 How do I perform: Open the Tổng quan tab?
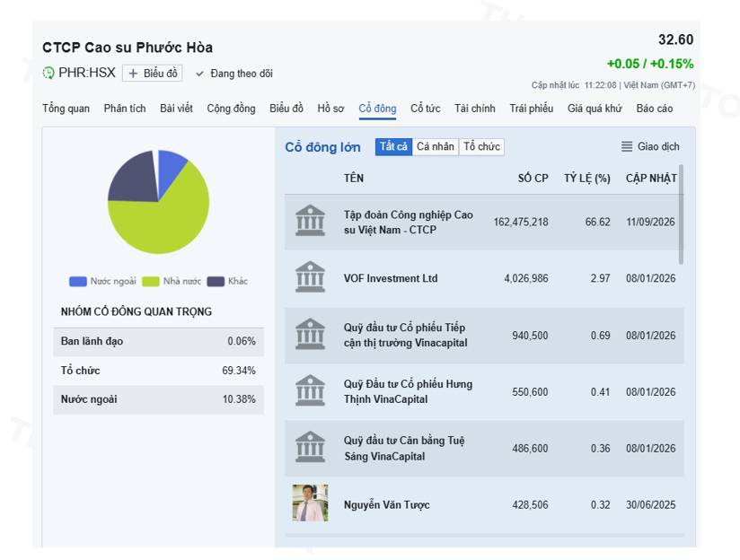(66, 109)
